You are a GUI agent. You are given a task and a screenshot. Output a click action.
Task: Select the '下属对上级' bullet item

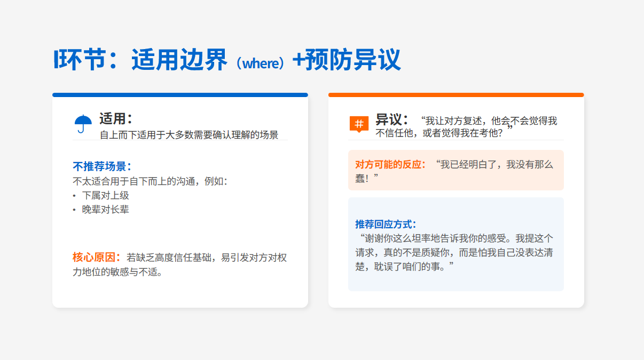105,195
